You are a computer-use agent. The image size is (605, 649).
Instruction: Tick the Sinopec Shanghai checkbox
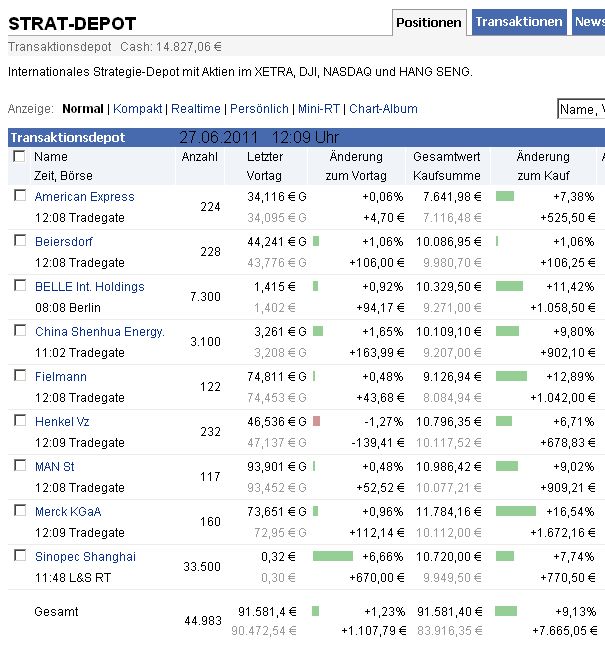[20, 555]
